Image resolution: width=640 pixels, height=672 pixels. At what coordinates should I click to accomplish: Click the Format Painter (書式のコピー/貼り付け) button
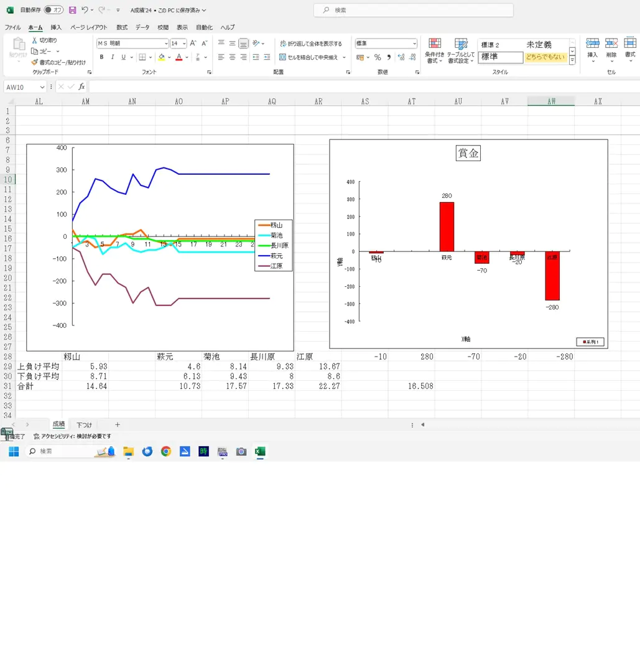pyautogui.click(x=58, y=63)
